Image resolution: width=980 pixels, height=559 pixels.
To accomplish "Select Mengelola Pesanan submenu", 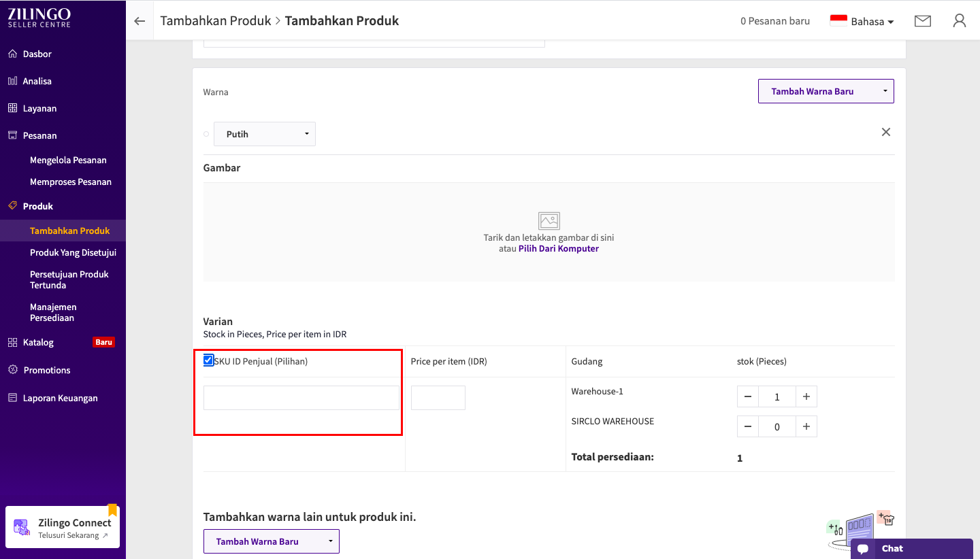I will pyautogui.click(x=68, y=160).
